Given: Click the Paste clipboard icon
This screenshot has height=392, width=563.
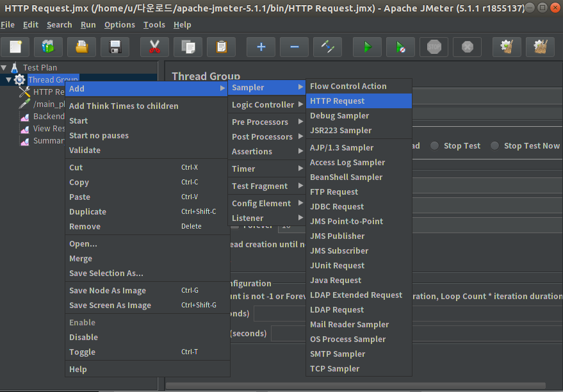Looking at the screenshot, I should point(221,47).
